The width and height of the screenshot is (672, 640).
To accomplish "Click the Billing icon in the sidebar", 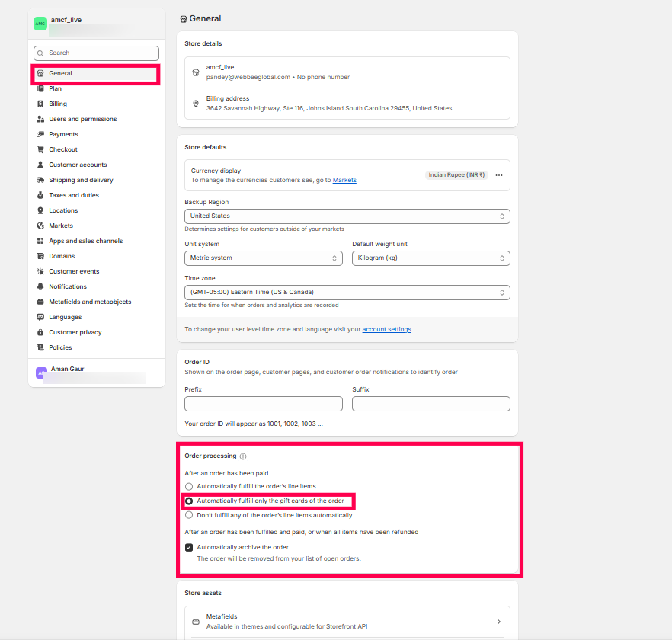I will click(41, 104).
